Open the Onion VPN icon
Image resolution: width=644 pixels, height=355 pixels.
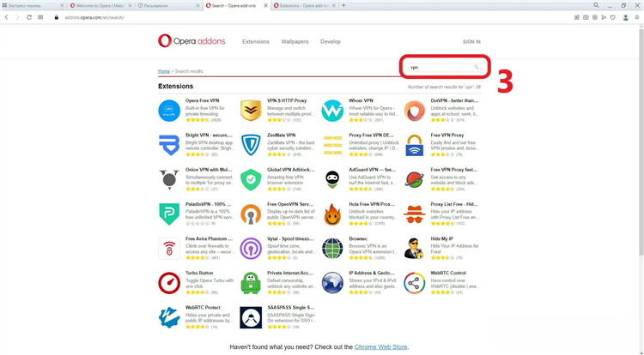pos(169,179)
